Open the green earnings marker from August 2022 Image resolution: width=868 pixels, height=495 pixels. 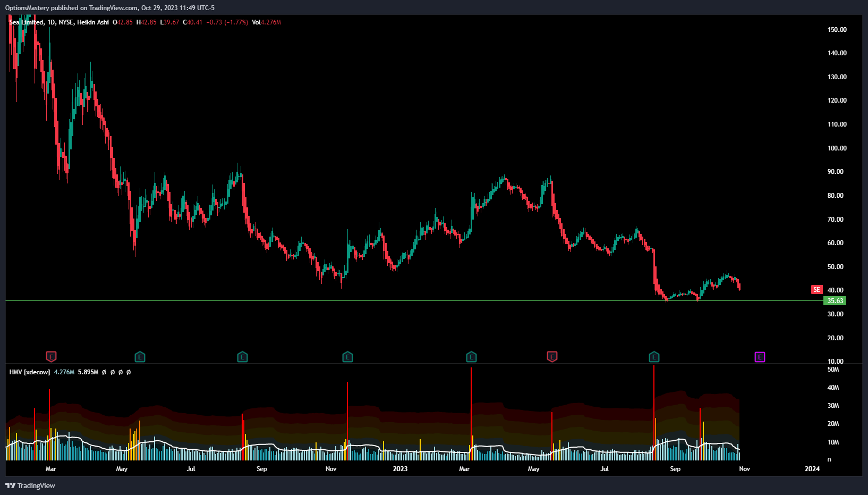[x=242, y=357]
